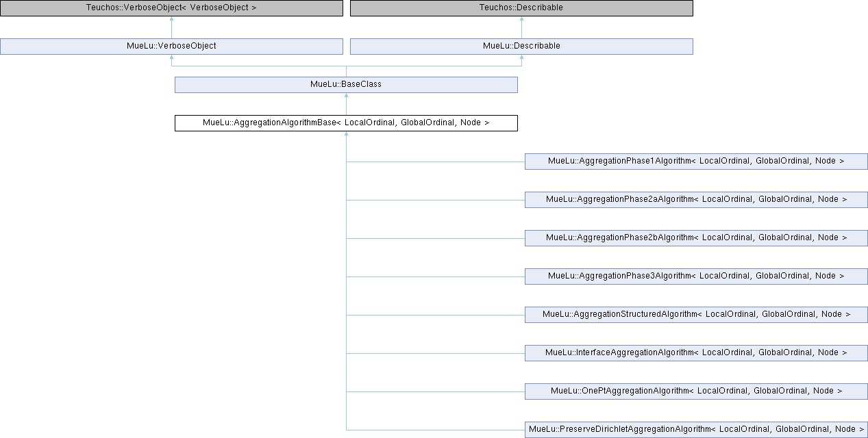The image size is (868, 438).
Task: Open the Teuchos::VerboseObject< VerboseObject > class node
Action: point(171,8)
